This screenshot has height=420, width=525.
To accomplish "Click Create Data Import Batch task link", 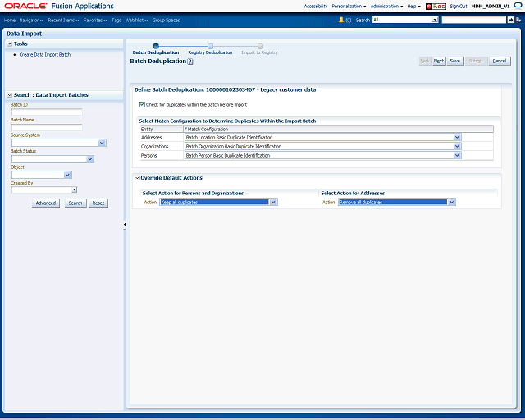I will 45,55.
